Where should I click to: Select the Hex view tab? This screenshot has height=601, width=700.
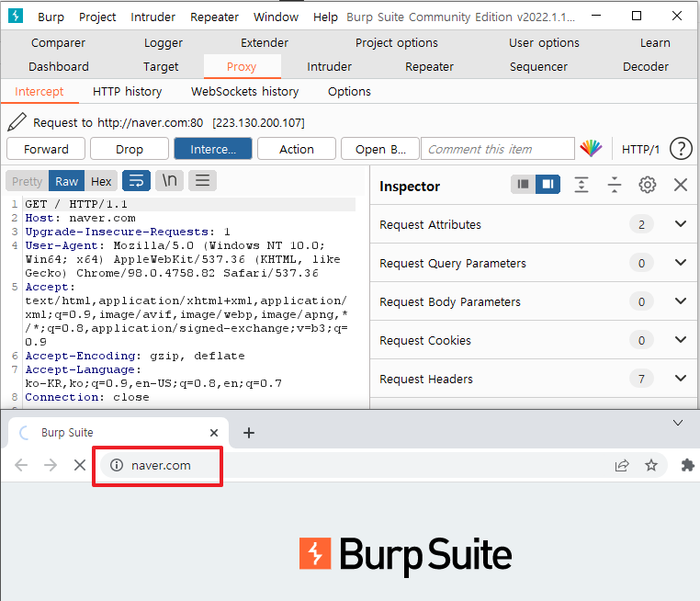point(101,181)
